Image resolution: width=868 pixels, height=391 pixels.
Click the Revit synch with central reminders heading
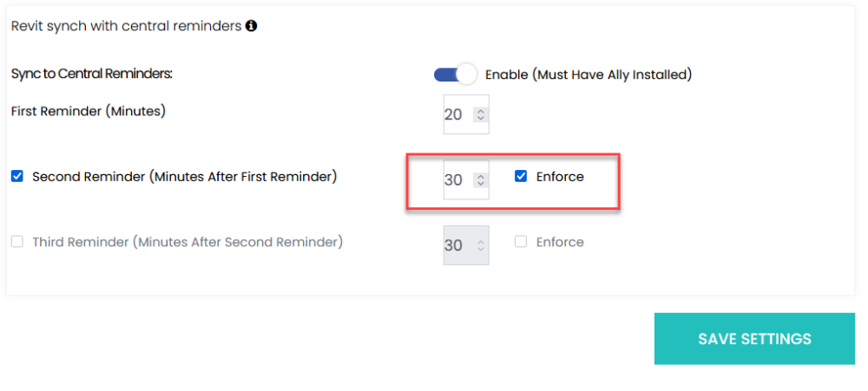tap(126, 26)
